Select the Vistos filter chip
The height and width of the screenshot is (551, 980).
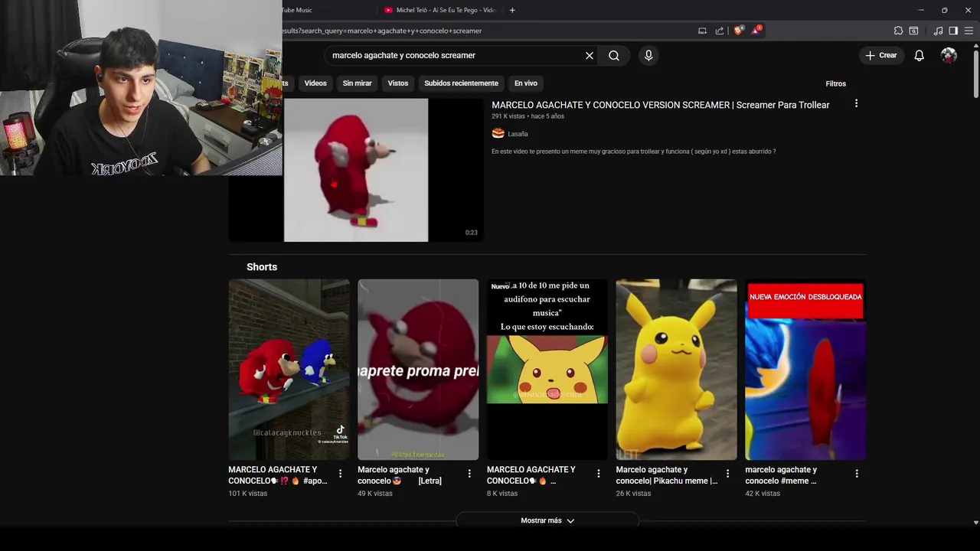coord(398,83)
